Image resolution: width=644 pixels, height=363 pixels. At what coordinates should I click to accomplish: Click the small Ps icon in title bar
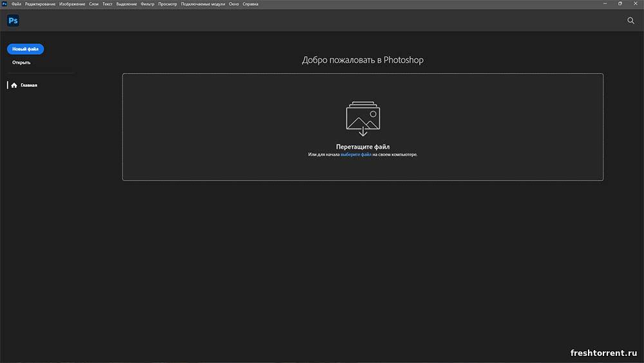pos(5,4)
